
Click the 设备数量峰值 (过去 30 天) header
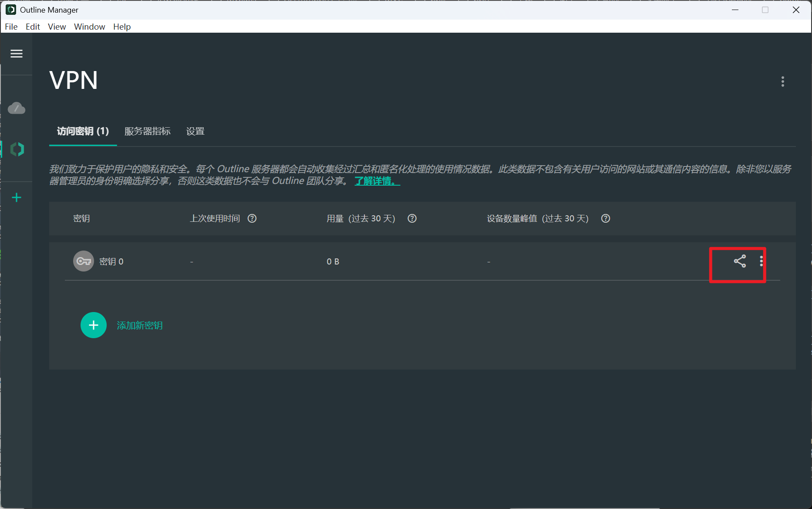(x=538, y=218)
